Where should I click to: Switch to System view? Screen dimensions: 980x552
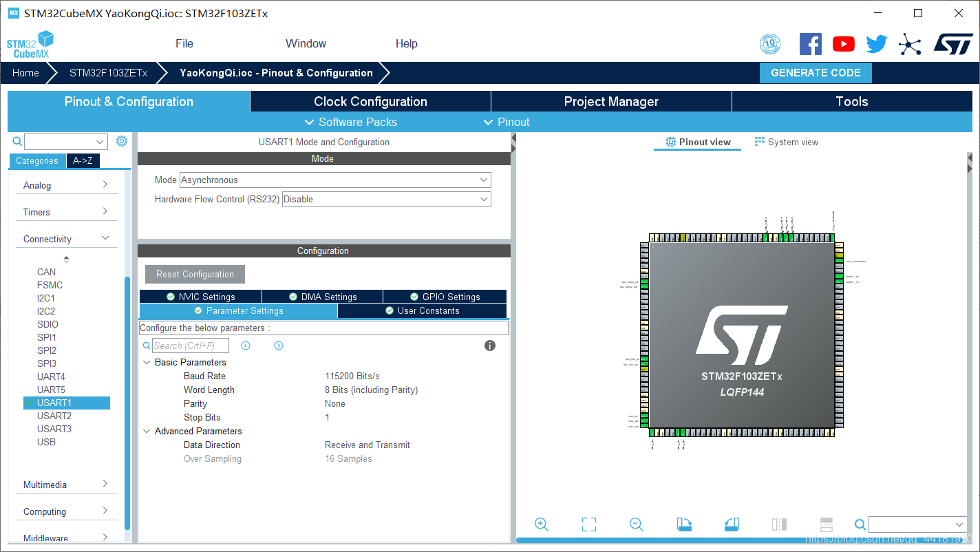787,142
